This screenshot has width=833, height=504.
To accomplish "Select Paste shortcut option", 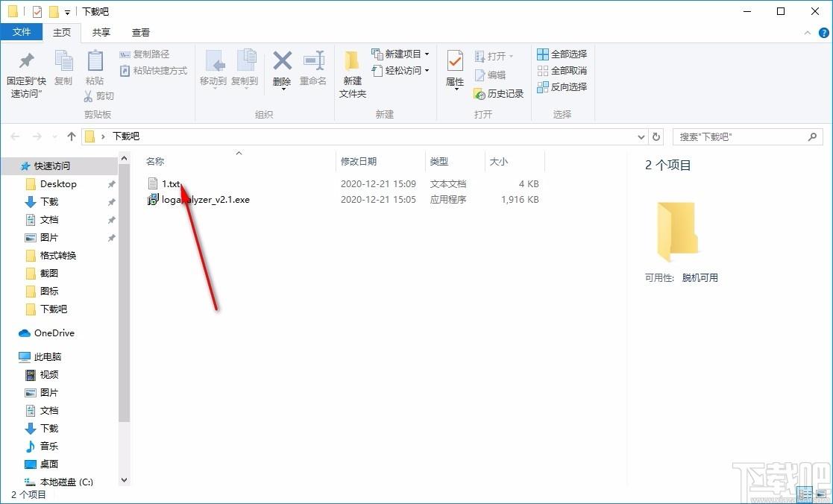I will (x=154, y=71).
